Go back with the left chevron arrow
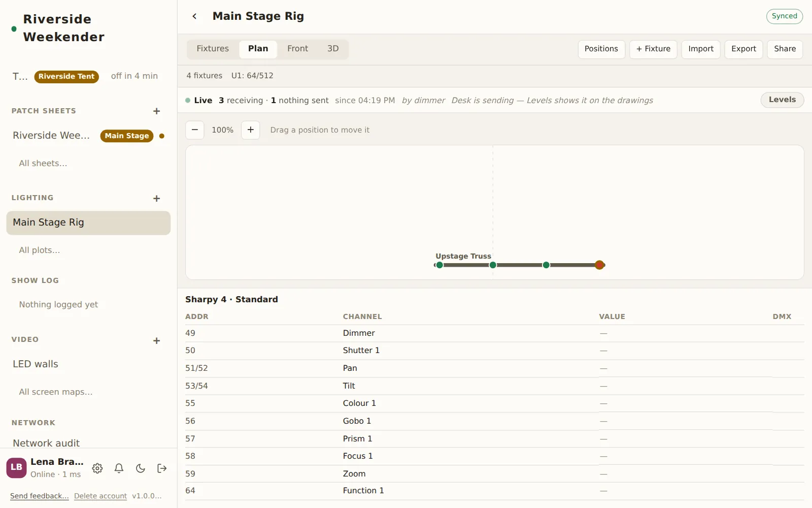812x508 pixels. [x=194, y=16]
